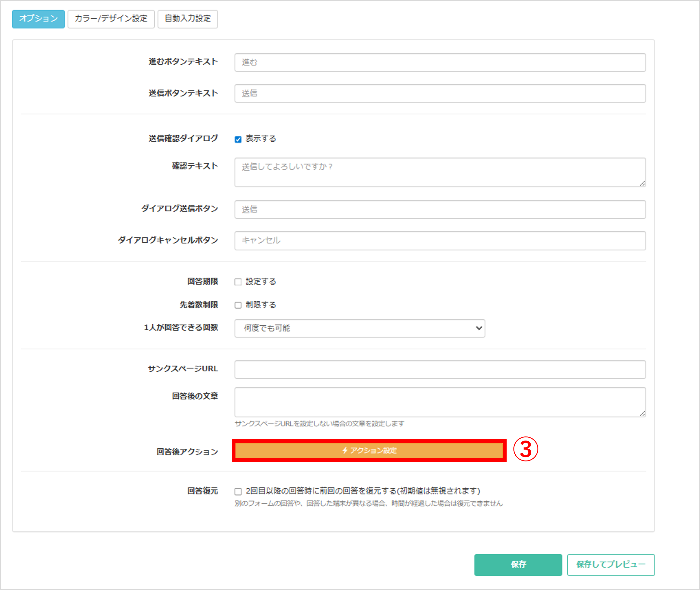The height and width of the screenshot is (590, 700).
Task: Focus the ダイアログ送信ボタン field
Action: pos(440,209)
